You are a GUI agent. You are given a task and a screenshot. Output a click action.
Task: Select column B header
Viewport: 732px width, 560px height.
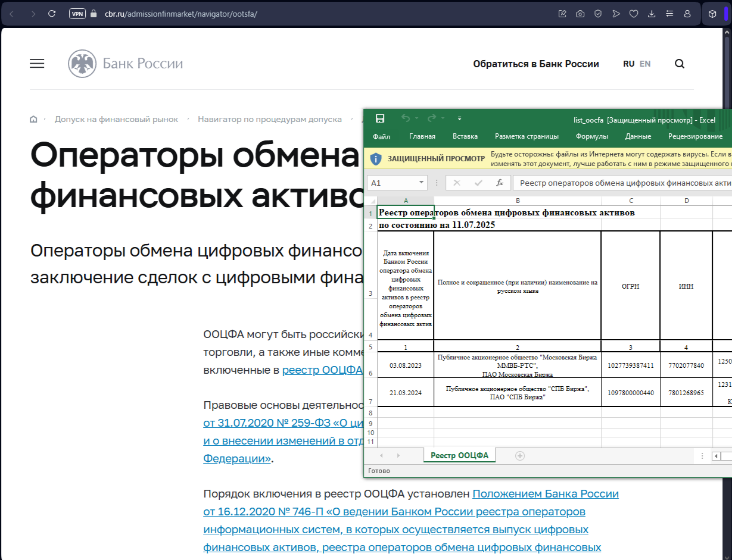coord(518,201)
